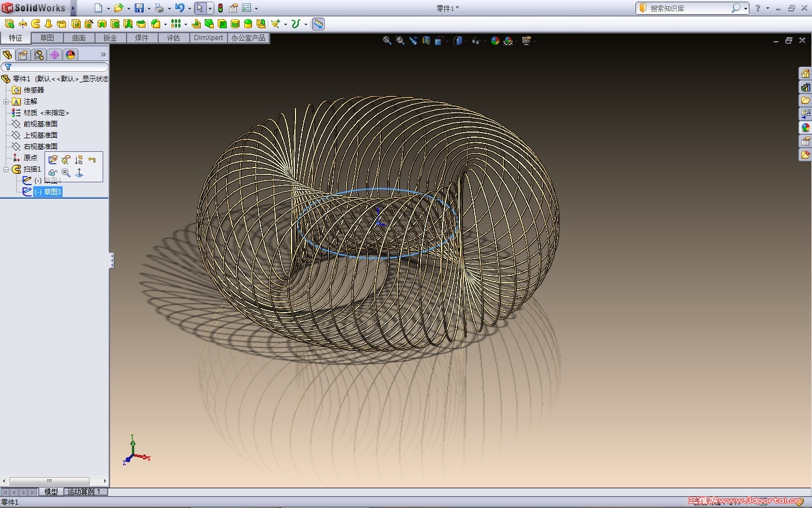The image size is (812, 508).
Task: Choose the Select arrow cursor tool
Action: pos(200,8)
